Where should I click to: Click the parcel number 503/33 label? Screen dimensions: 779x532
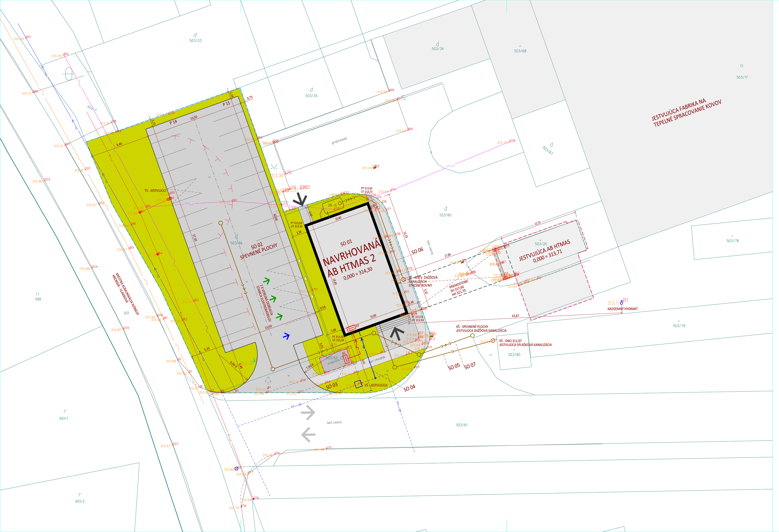point(196,41)
